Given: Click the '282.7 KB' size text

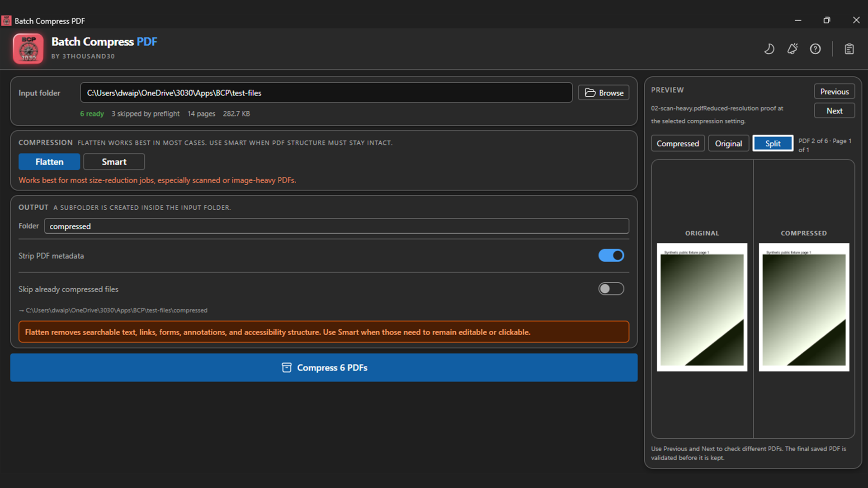Looking at the screenshot, I should pos(236,113).
